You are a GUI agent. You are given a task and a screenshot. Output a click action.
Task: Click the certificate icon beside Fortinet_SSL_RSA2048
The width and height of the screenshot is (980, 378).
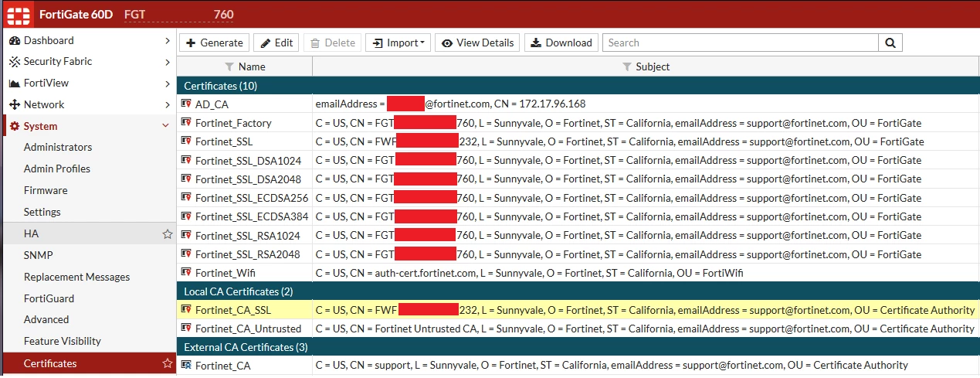point(186,254)
